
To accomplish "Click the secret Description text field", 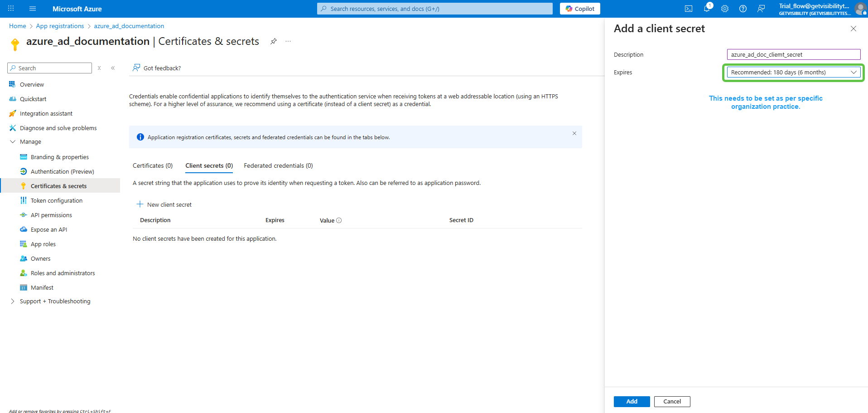I will (793, 54).
